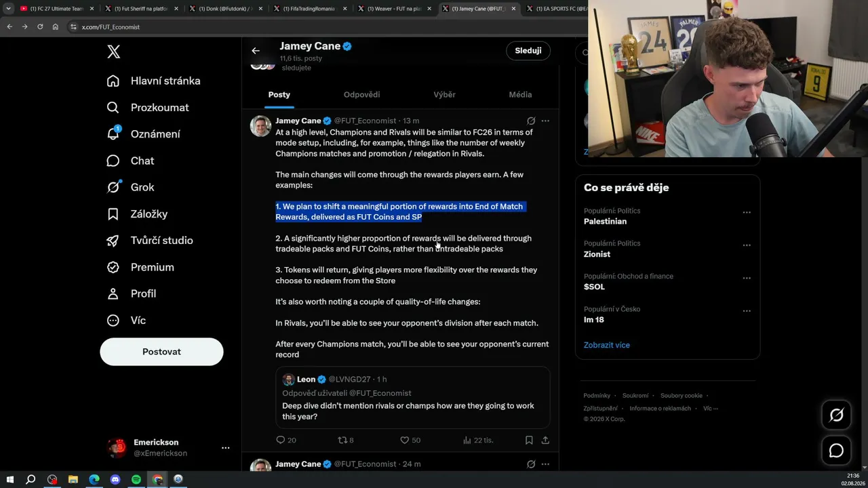Open more options for Palestinian trend
This screenshot has width=868, height=488.
pyautogui.click(x=747, y=212)
